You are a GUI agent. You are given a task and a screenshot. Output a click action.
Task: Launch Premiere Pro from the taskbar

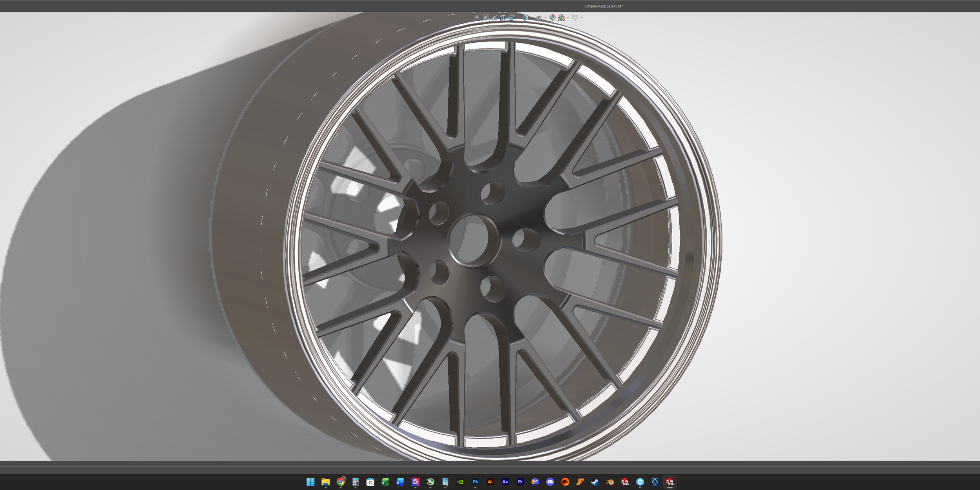click(520, 482)
